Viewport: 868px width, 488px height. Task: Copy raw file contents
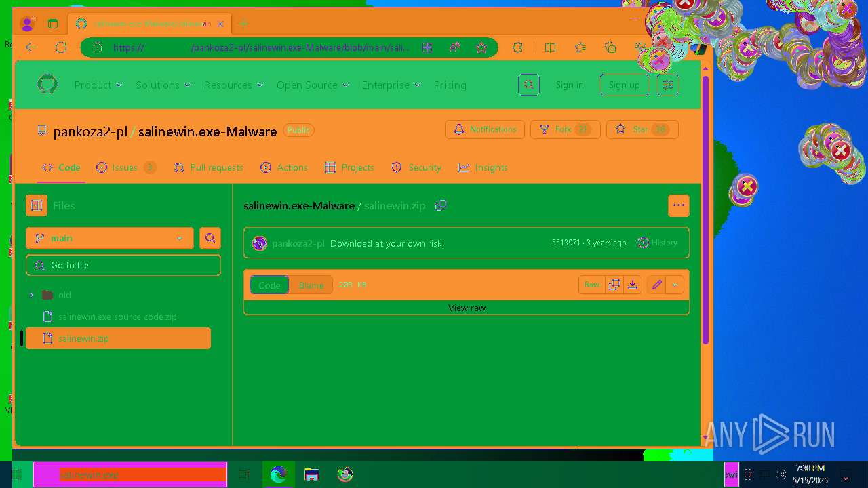614,285
